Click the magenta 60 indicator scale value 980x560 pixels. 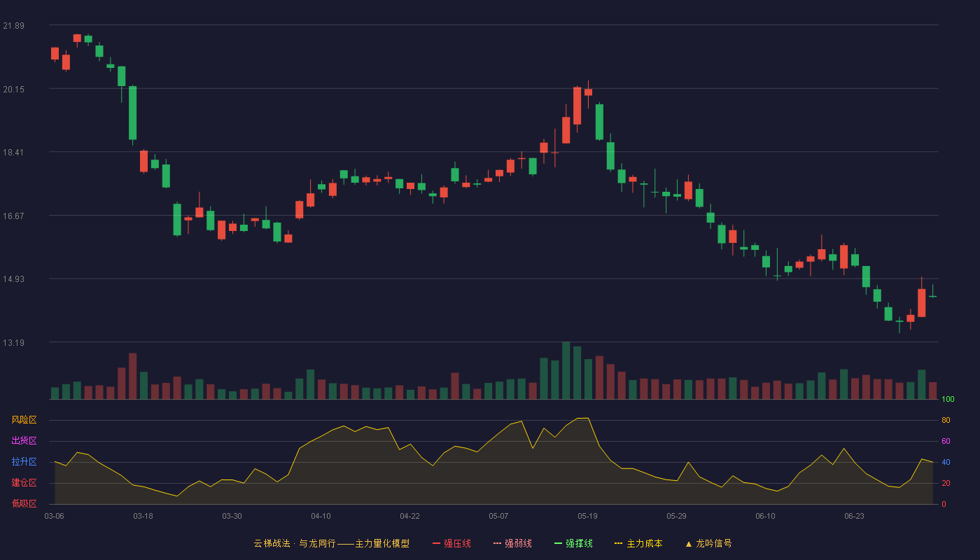946,442
